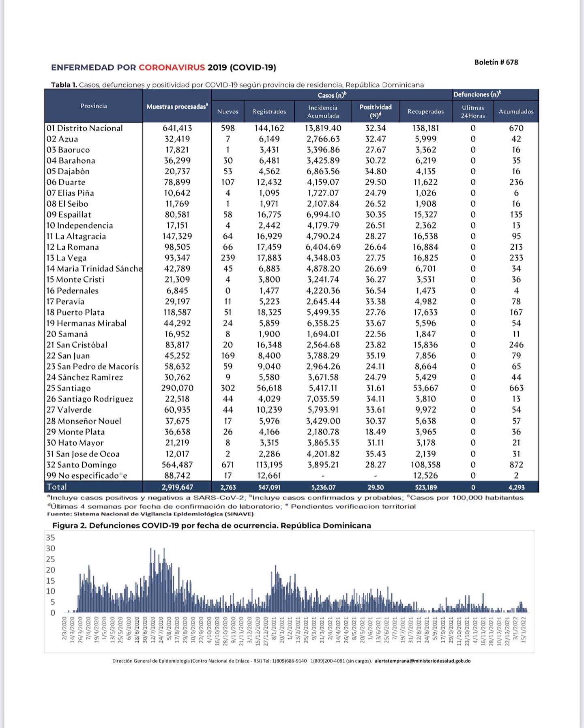The width and height of the screenshot is (584, 728).
Task: Select the '20 Samaná' row label
Action: coord(67,334)
